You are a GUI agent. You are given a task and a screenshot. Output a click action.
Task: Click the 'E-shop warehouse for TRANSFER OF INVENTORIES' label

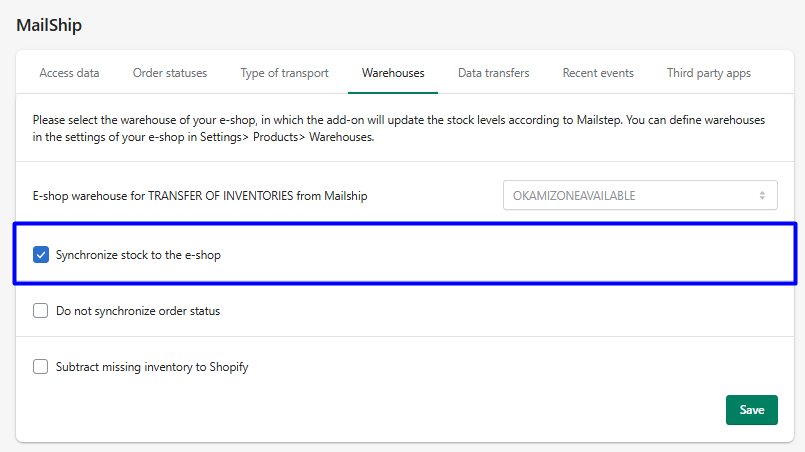[x=200, y=196]
